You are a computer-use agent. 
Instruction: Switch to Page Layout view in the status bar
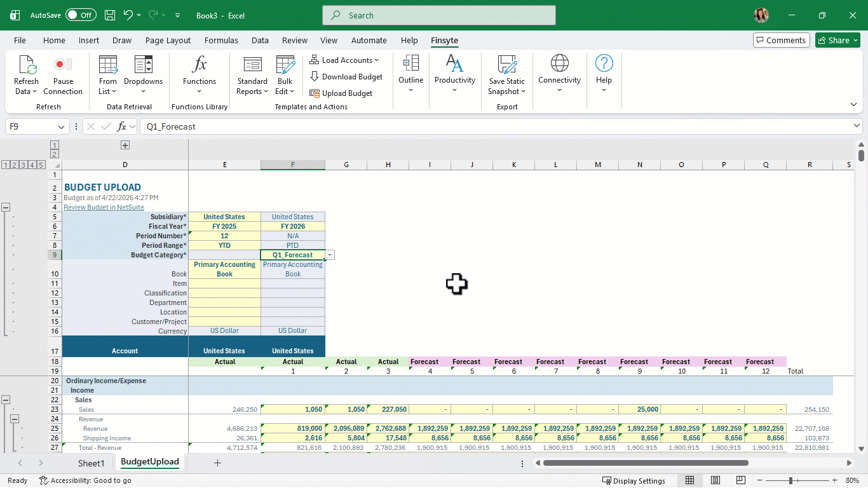[715, 480]
